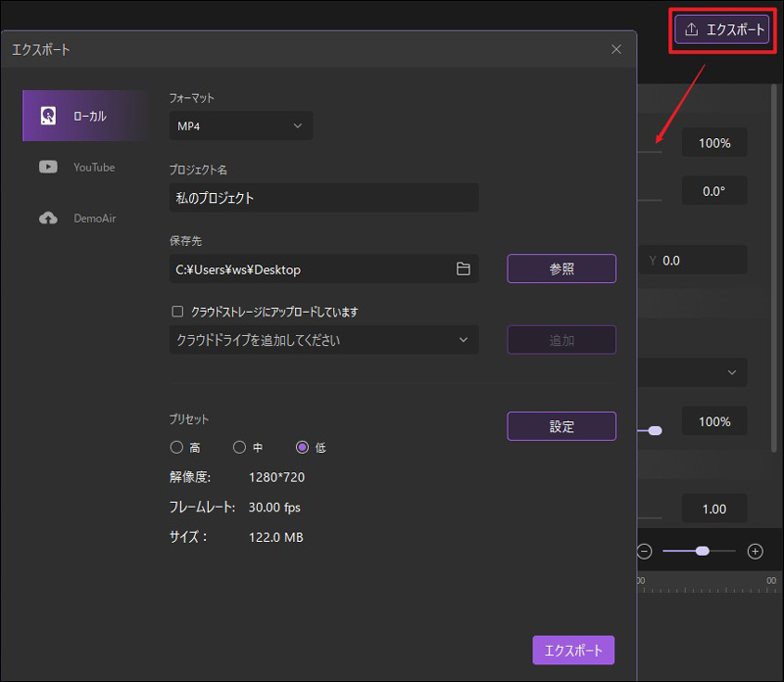Click the zoom in plus icon on timeline

(755, 551)
